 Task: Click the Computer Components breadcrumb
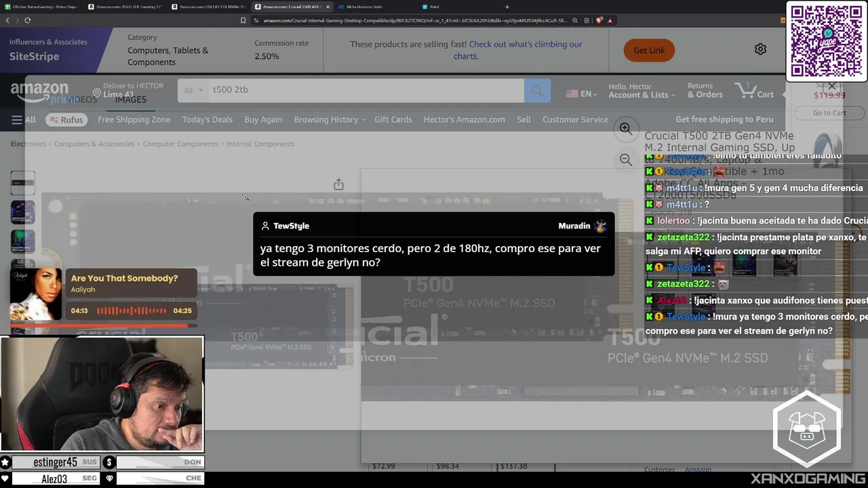pos(180,144)
